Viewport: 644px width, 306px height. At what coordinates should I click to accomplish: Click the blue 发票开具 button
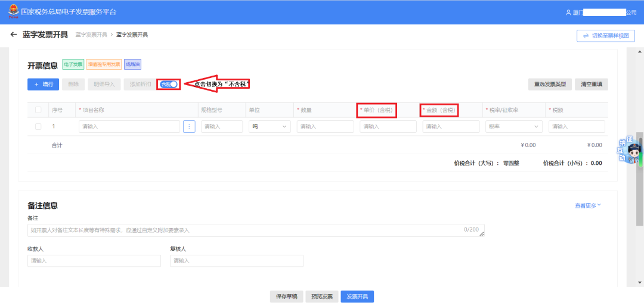click(357, 296)
